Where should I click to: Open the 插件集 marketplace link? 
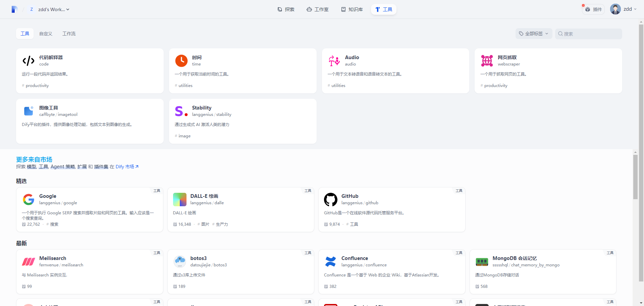click(101, 167)
